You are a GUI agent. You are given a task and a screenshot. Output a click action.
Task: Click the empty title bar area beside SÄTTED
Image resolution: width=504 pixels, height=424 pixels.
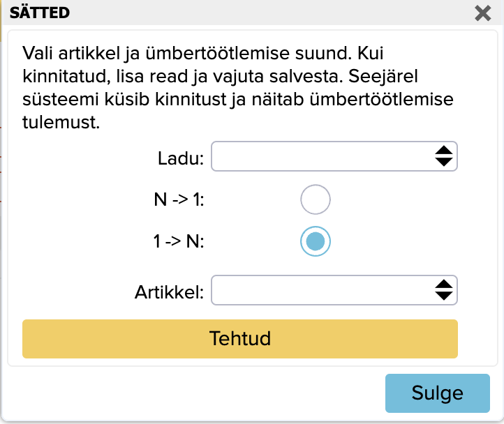coord(265,13)
